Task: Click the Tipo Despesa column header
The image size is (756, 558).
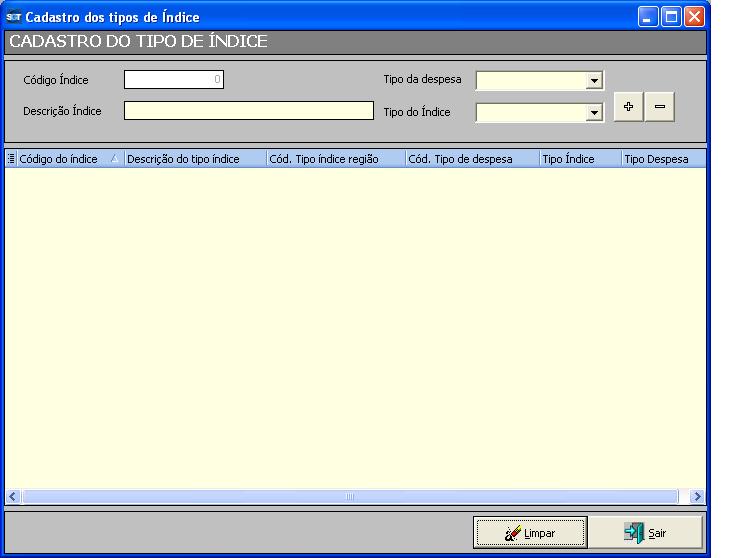Action: click(x=662, y=159)
